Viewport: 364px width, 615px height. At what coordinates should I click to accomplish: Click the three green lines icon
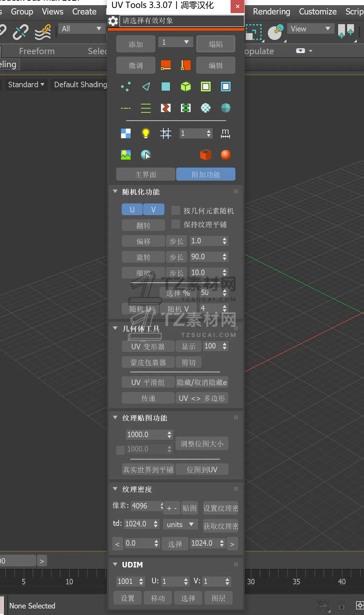146,108
